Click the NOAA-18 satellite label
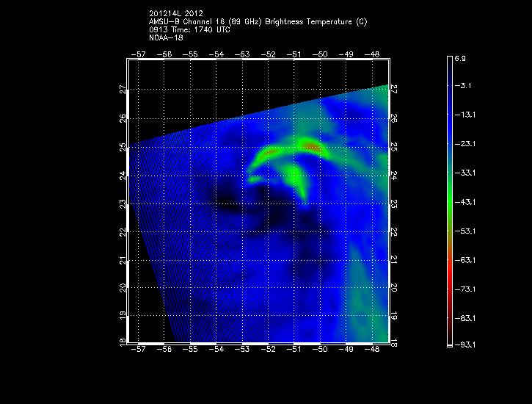532x404 pixels. tap(166, 38)
